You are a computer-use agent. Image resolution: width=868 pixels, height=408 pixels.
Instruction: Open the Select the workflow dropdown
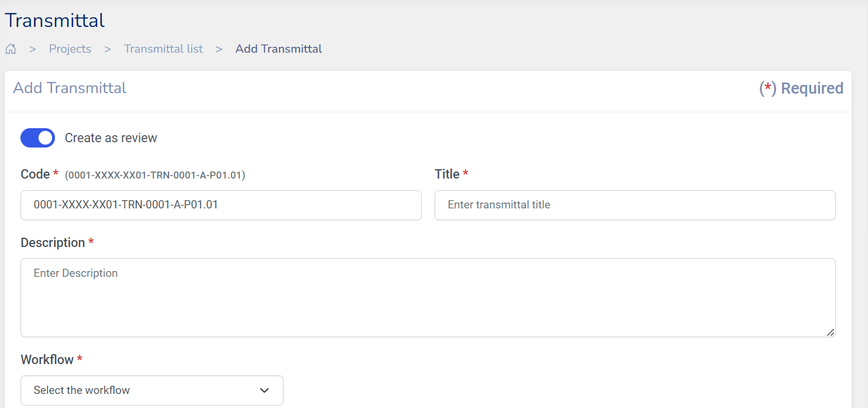tap(151, 390)
